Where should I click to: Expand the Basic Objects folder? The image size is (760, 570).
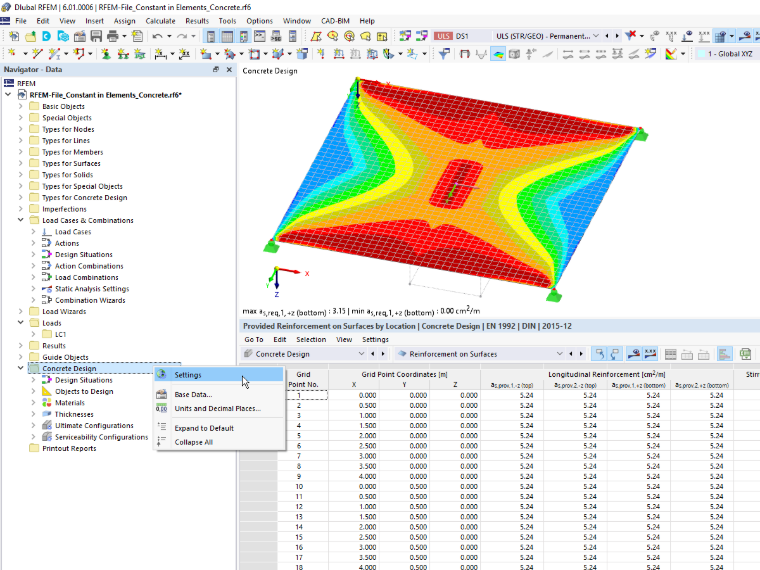20,106
